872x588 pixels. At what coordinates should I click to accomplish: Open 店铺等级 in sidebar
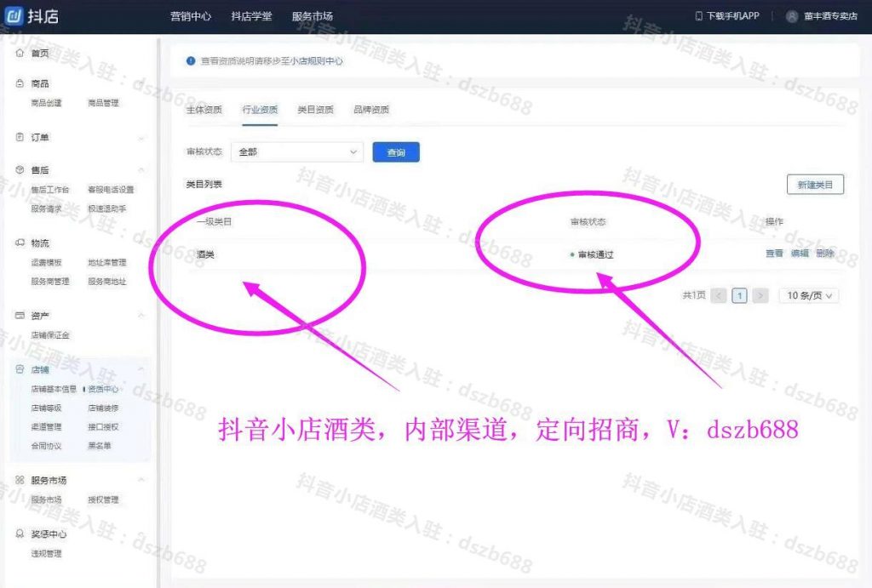46,408
